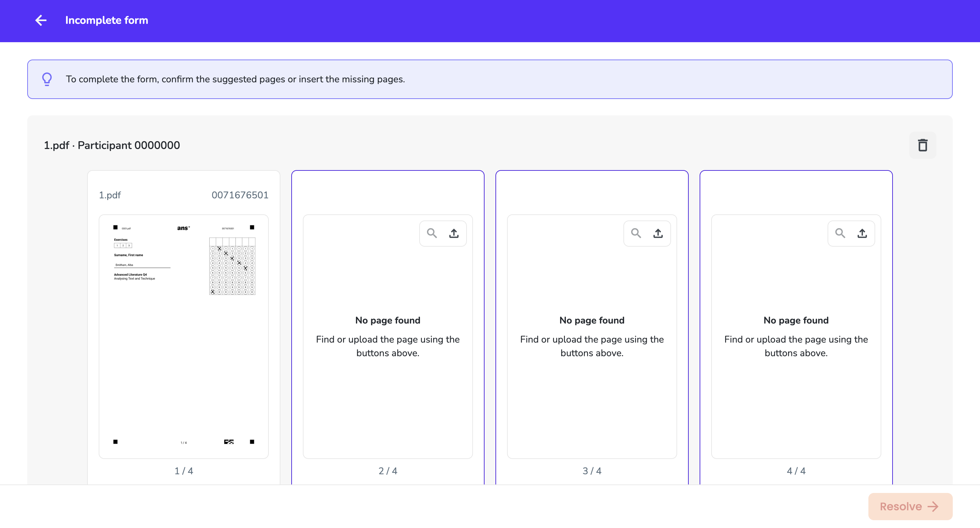Upload a file for page 4 / 4
Viewport: 980px width, 528px height.
pos(863,233)
